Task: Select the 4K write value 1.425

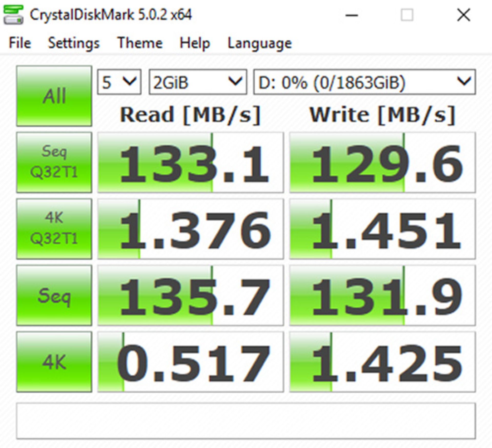Action: click(x=383, y=362)
